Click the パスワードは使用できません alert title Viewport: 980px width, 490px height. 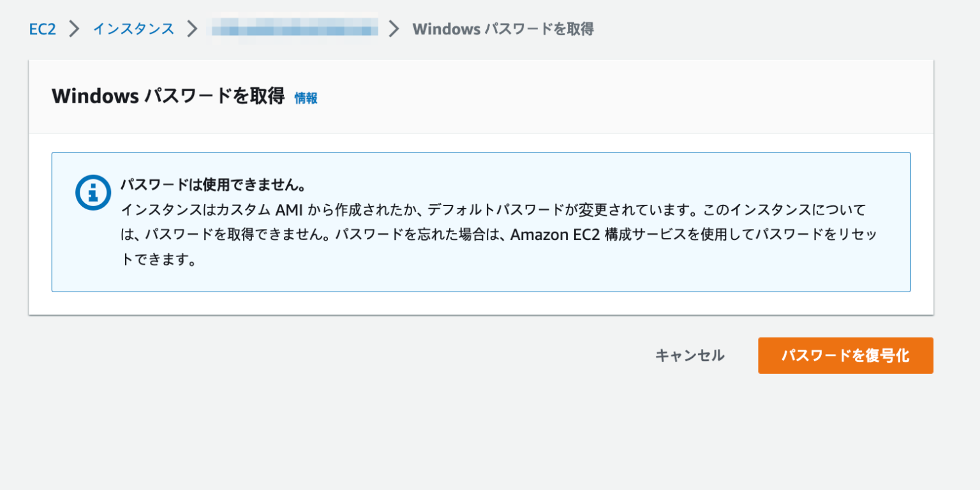[211, 184]
